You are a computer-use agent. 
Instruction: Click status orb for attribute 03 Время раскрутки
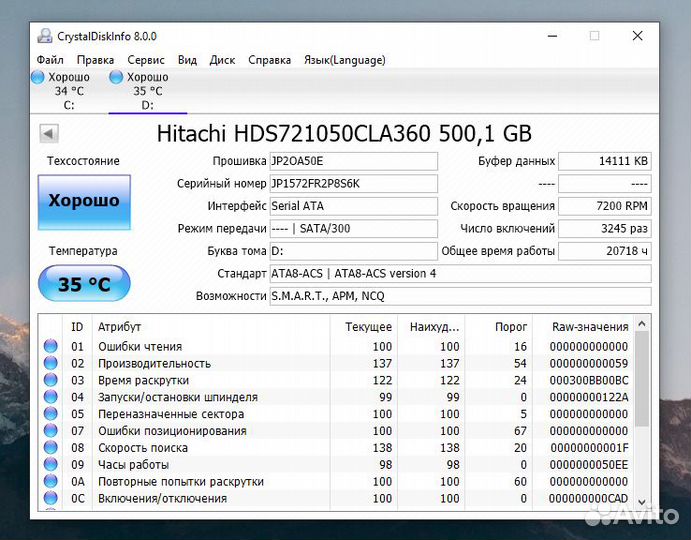coord(51,380)
